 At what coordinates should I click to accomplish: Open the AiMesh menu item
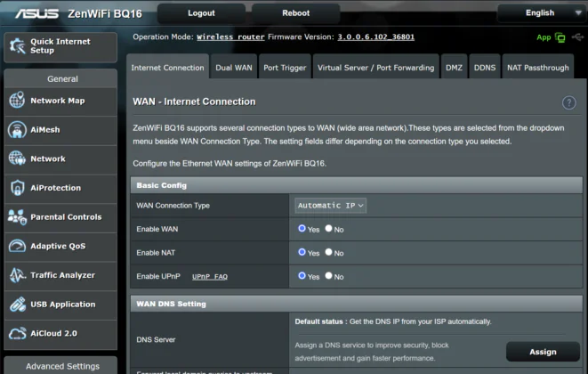point(60,130)
